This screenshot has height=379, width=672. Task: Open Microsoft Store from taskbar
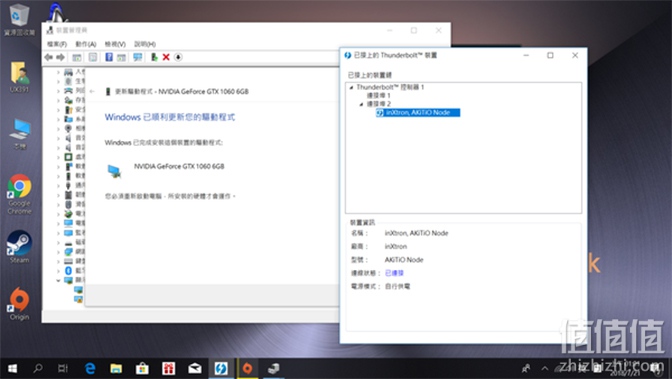click(x=142, y=369)
